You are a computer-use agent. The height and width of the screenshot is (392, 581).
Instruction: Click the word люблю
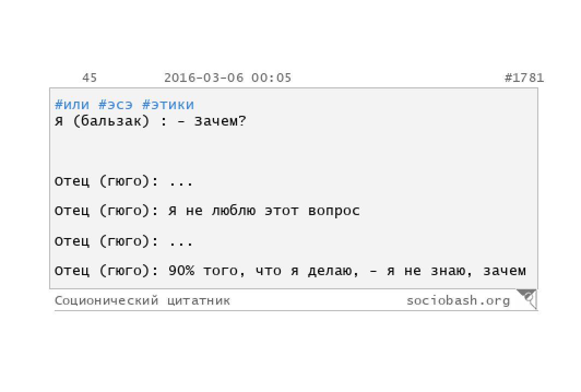[234, 211]
